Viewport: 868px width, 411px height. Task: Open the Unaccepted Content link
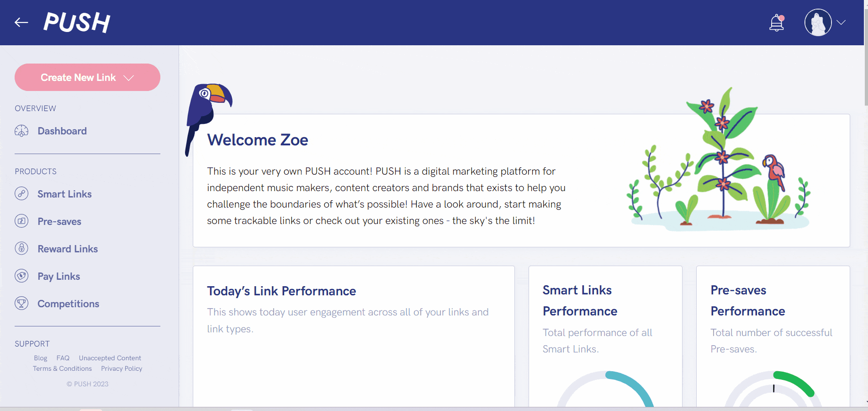coord(110,358)
